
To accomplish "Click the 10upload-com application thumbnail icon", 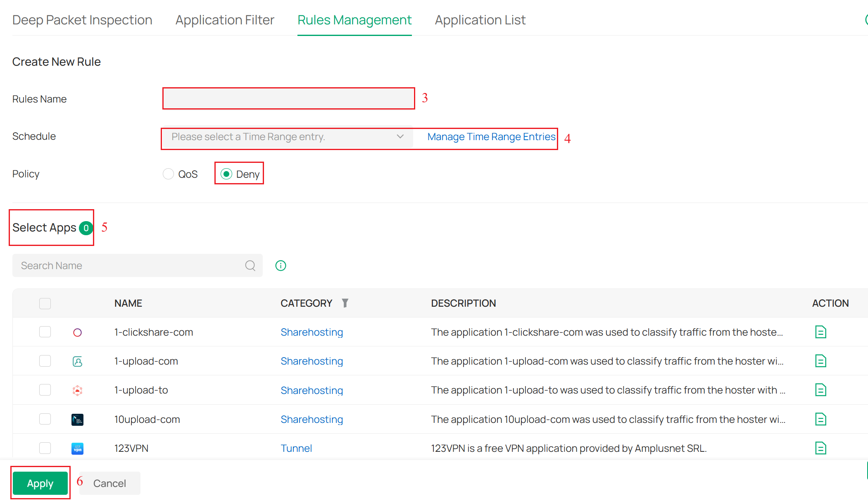I will pos(77,419).
